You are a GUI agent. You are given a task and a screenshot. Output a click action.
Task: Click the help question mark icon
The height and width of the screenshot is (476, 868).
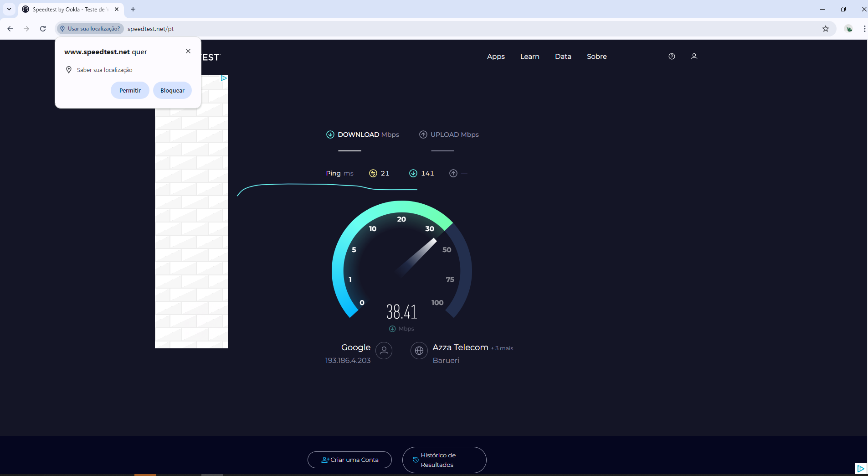click(x=672, y=57)
